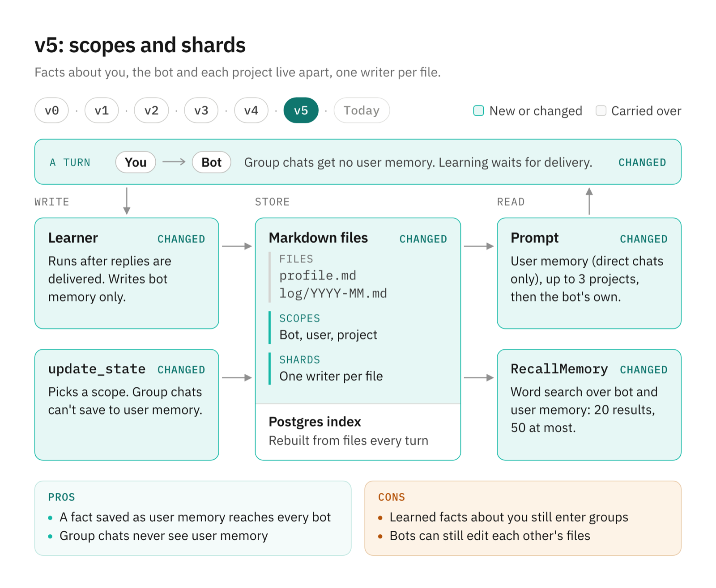This screenshot has height=588, width=716.
Task: Click "Group chats never see user memory" bullet
Action: (163, 536)
